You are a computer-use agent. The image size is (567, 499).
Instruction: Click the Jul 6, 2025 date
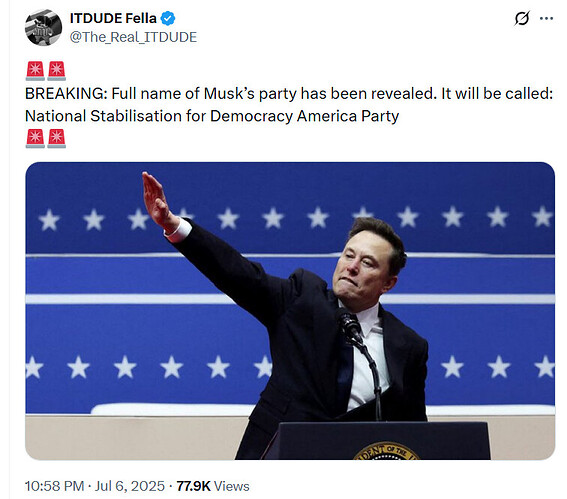tap(129, 486)
